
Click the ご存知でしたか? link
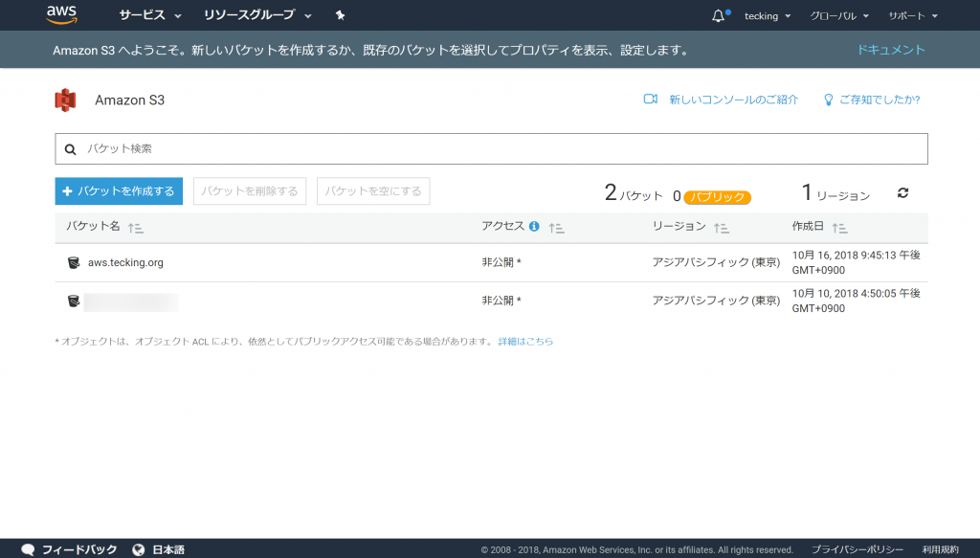tap(880, 100)
